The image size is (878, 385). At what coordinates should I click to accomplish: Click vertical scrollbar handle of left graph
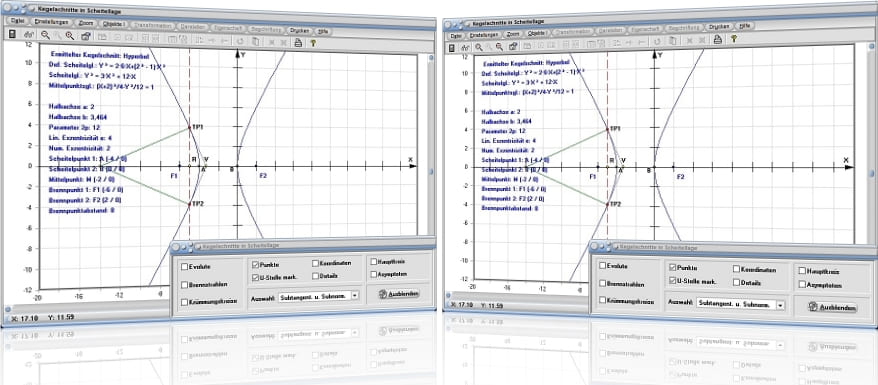click(431, 173)
